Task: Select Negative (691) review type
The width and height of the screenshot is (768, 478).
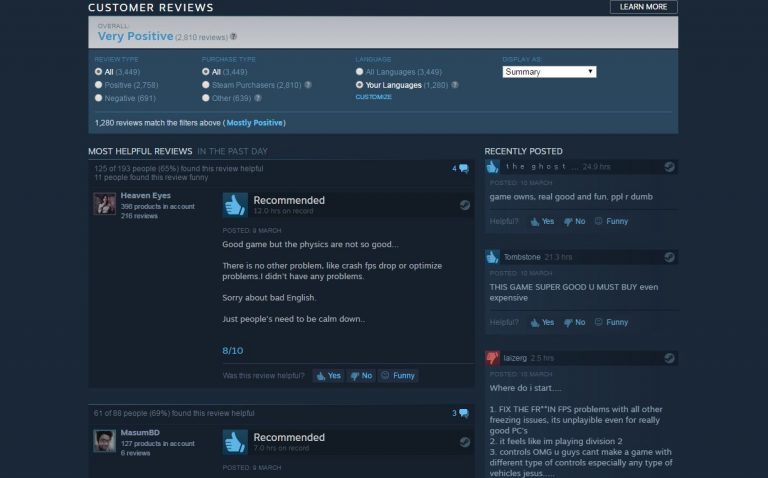Action: pyautogui.click(x=98, y=98)
